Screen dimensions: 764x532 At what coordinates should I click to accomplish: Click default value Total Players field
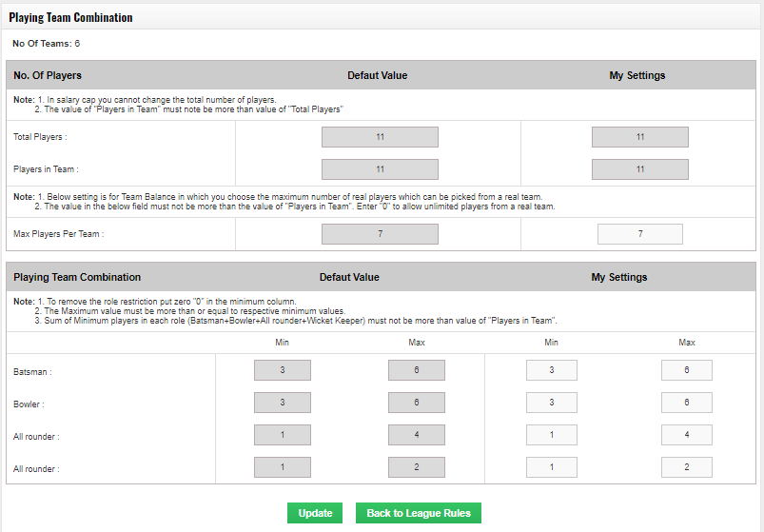point(380,137)
